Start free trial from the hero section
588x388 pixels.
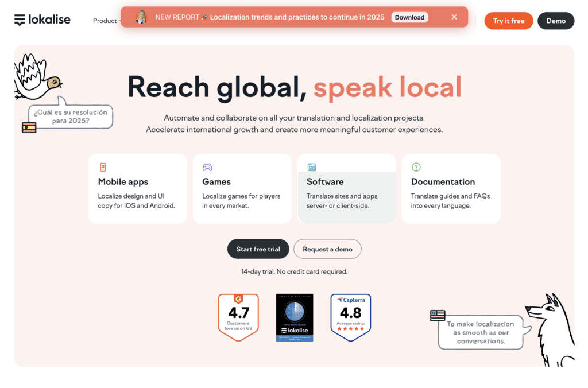click(258, 249)
